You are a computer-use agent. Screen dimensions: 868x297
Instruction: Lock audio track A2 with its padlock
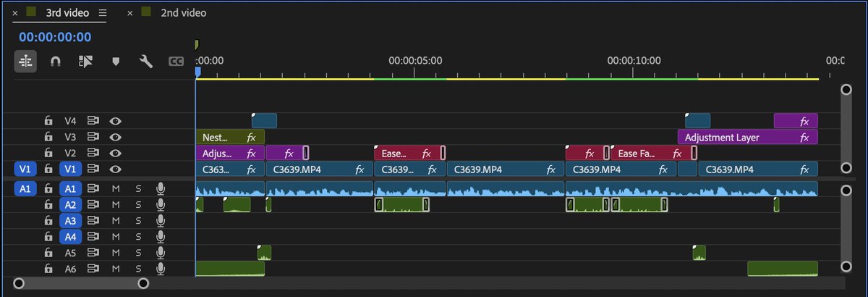coord(49,205)
